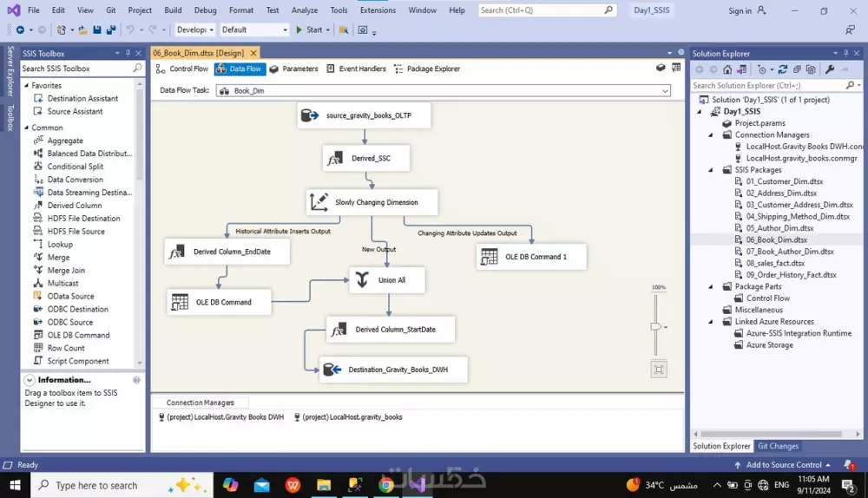Image resolution: width=868 pixels, height=498 pixels.
Task: Close the 06_Book_Dim.dtsx design tab
Action: tap(253, 53)
